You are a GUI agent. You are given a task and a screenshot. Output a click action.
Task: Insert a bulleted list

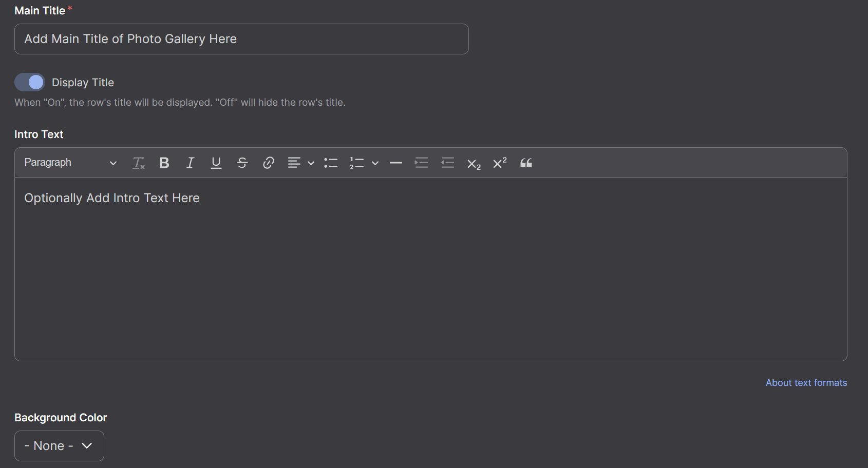click(x=331, y=163)
